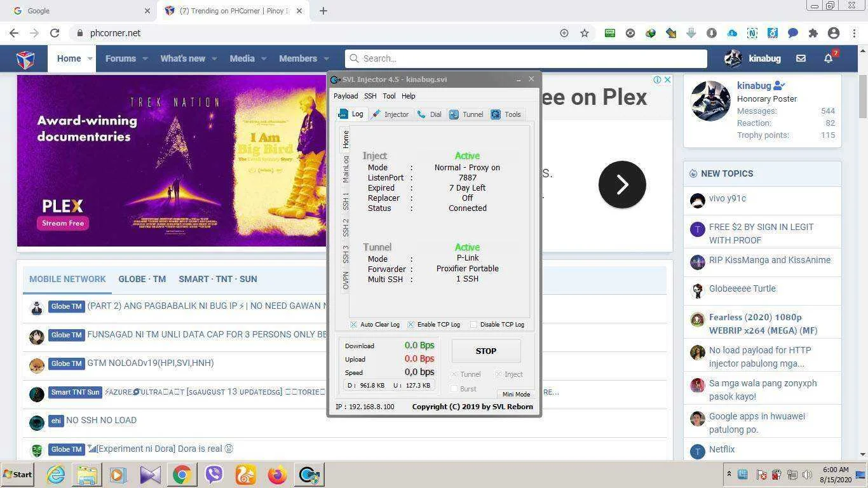Launch Internet Explorer from taskbar
This screenshot has height=488, width=868.
tap(55, 475)
